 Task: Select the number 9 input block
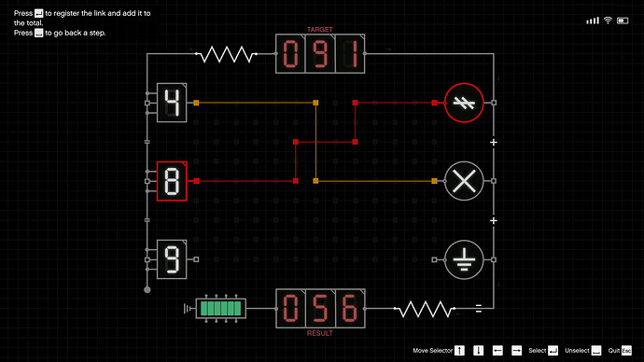click(x=172, y=259)
